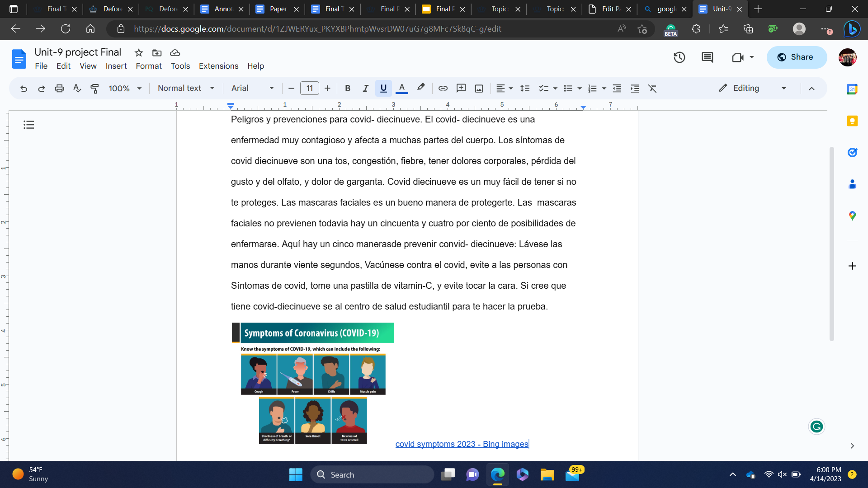Click Clear formatting icon
868x488 pixels.
coord(652,88)
